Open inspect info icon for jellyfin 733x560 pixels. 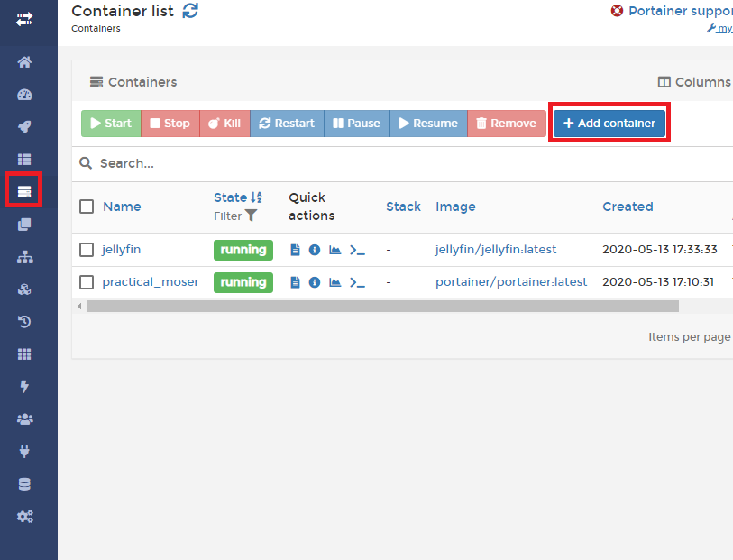[x=315, y=250]
